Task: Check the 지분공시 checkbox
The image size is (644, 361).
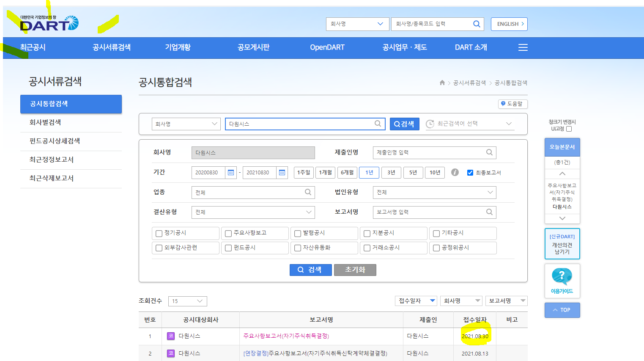Action: pos(367,234)
